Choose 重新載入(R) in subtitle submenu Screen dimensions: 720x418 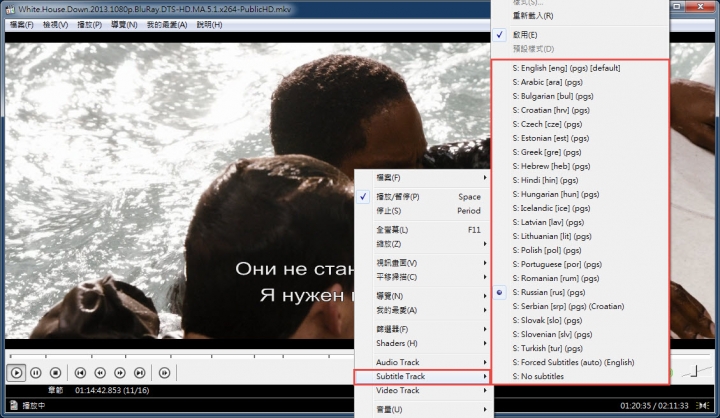click(580, 16)
